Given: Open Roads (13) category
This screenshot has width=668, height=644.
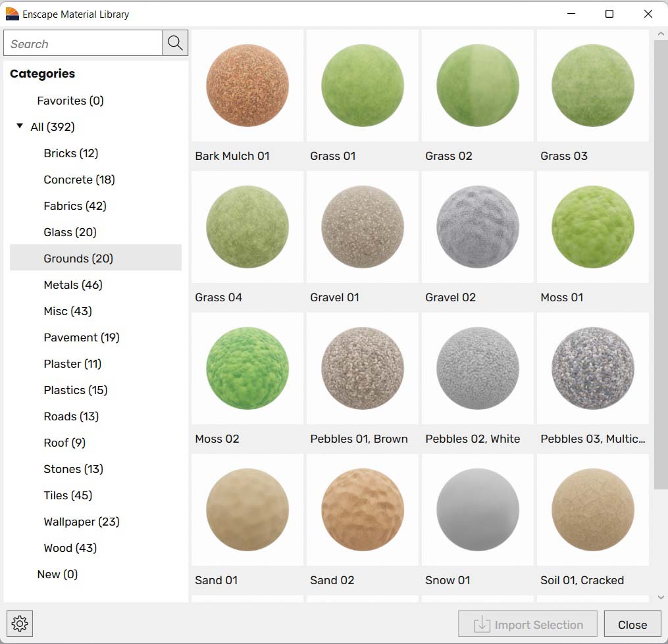Looking at the screenshot, I should click(71, 416).
